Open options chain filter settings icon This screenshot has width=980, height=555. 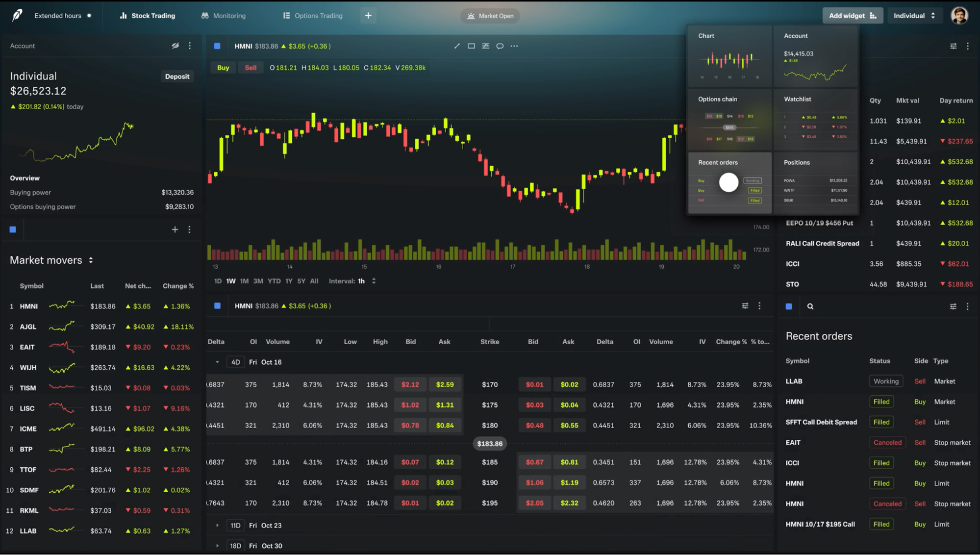click(745, 306)
